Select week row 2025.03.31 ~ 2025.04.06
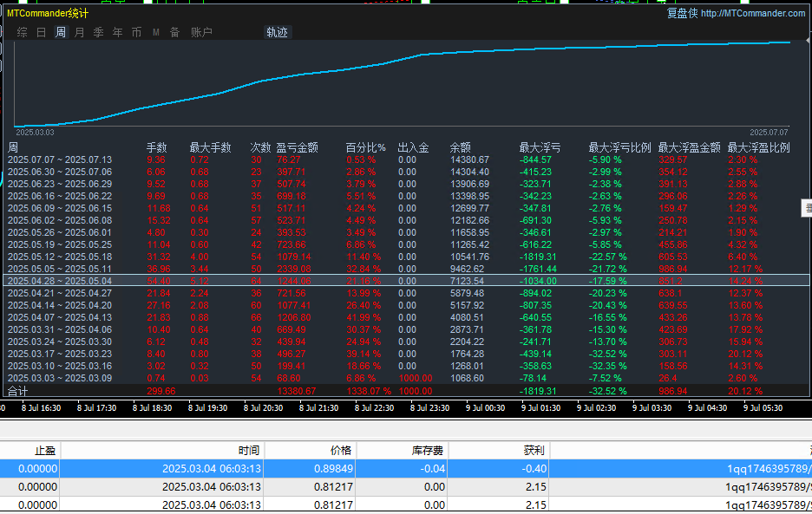Screen dimensions: 812x514 point(406,329)
